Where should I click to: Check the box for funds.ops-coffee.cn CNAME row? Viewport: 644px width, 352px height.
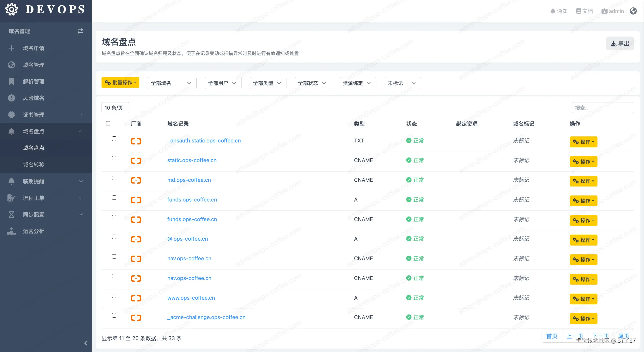(x=114, y=217)
